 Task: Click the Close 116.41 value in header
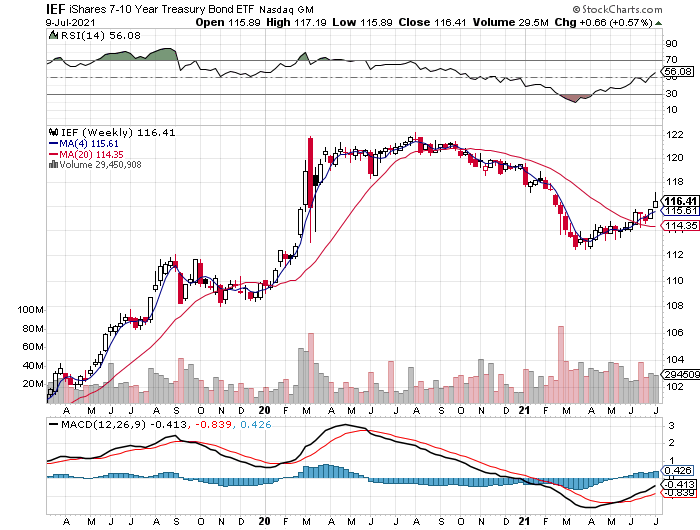click(x=432, y=22)
